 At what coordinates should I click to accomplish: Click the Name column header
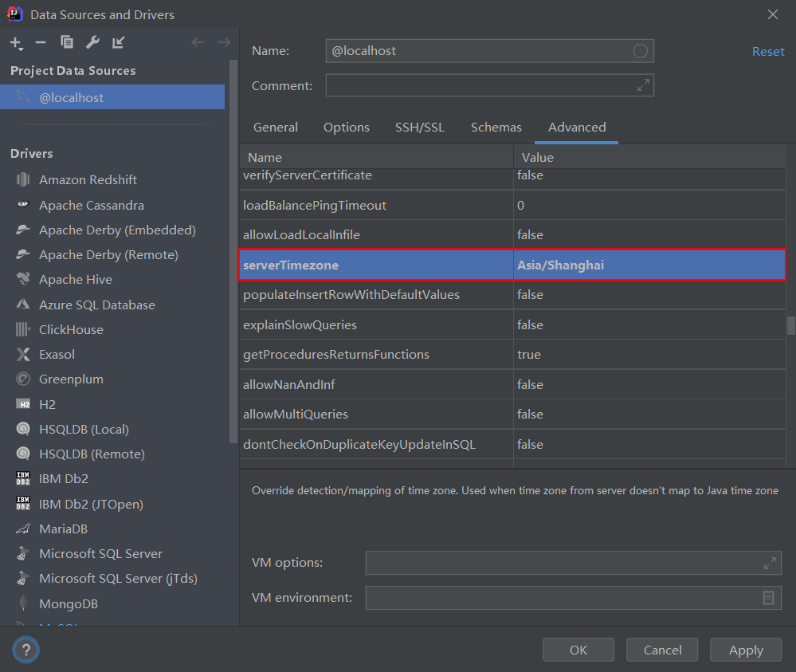pyautogui.click(x=376, y=157)
